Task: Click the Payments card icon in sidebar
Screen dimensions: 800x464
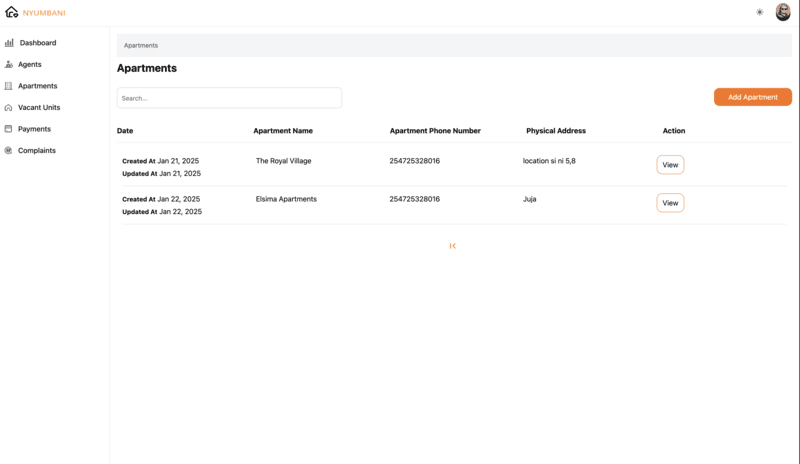Action: point(9,129)
